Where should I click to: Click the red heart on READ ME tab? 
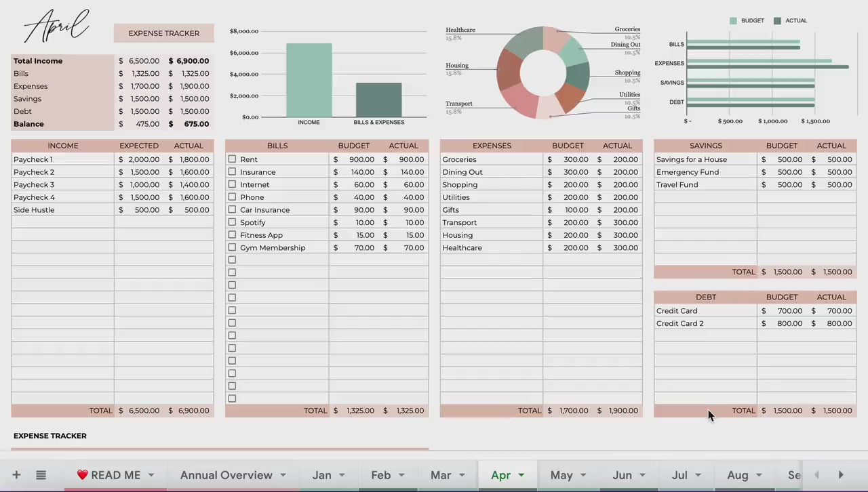pyautogui.click(x=82, y=475)
